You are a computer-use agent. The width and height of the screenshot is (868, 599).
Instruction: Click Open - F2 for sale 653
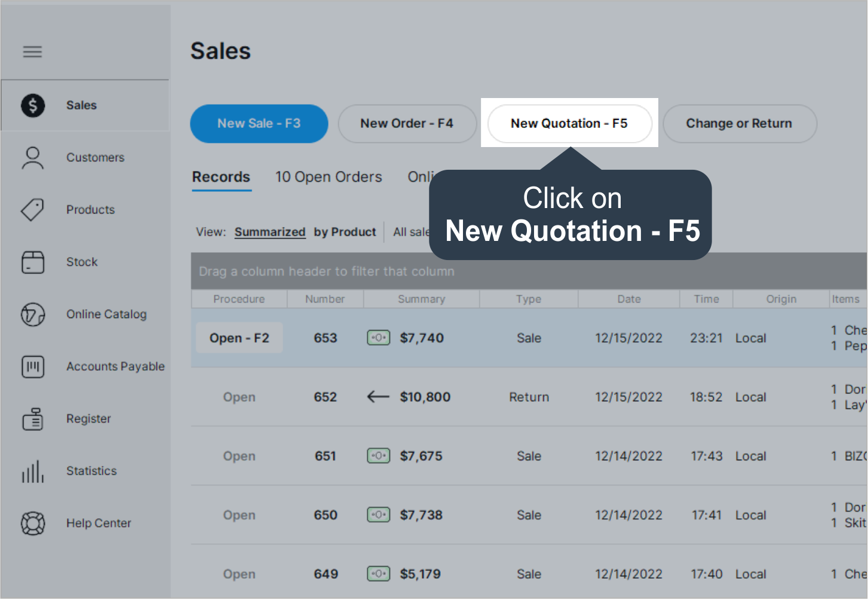click(239, 338)
